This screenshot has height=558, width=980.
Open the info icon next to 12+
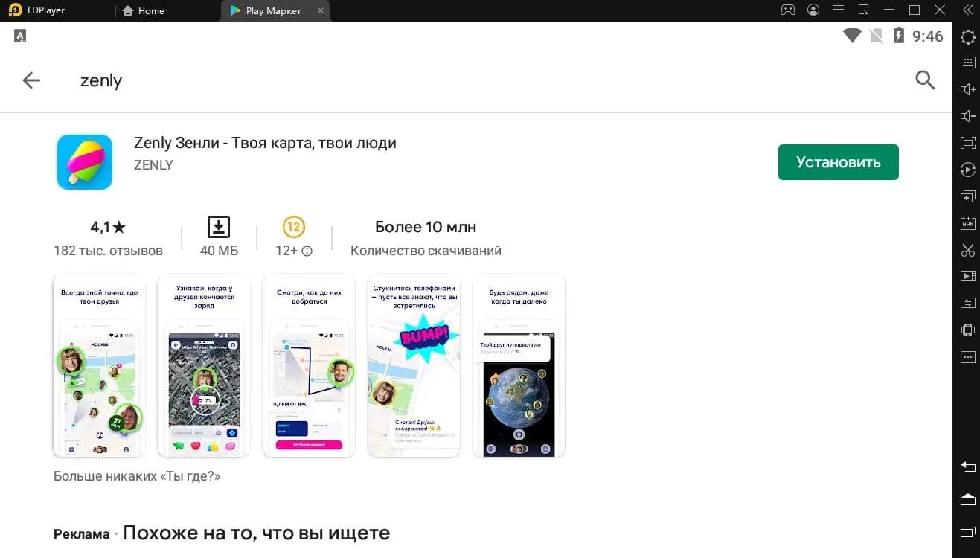click(x=307, y=251)
